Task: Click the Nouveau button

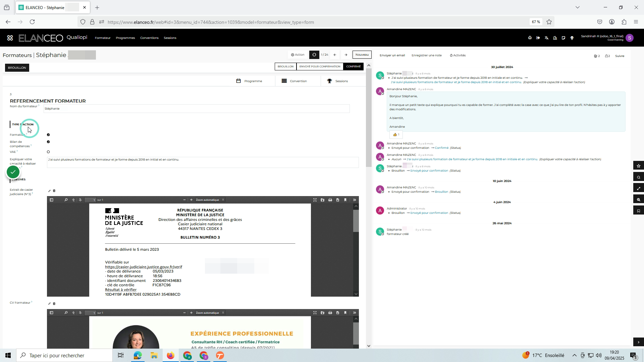Action: pos(362,55)
